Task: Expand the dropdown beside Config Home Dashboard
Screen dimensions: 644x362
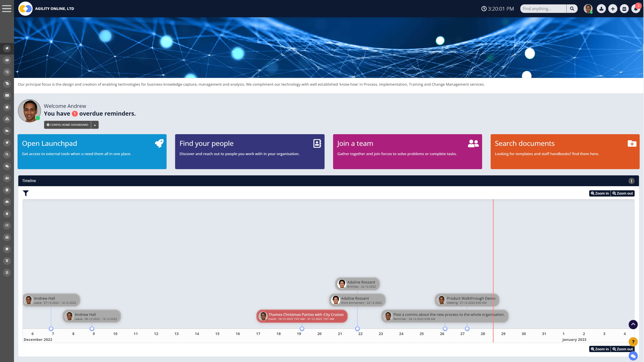Action: [94, 125]
